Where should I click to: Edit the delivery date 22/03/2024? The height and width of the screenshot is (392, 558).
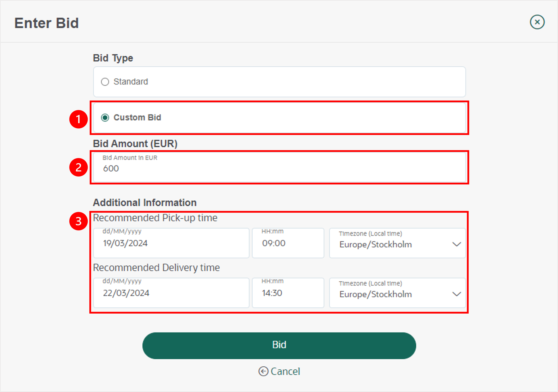coord(171,293)
